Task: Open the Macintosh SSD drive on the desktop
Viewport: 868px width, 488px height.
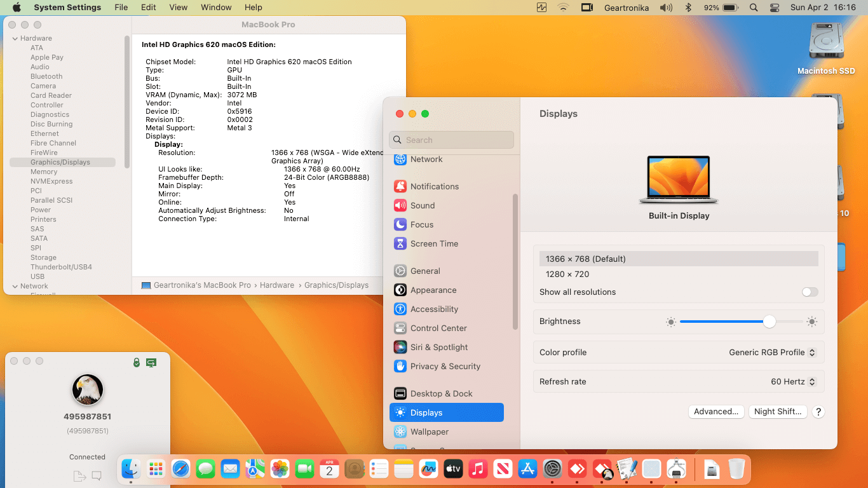Action: (x=826, y=49)
